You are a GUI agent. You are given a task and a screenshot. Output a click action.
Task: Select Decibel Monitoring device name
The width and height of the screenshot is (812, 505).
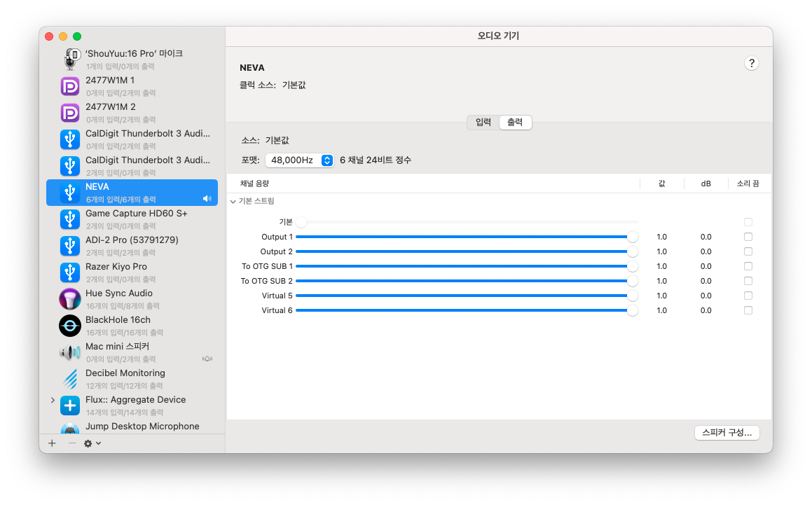(125, 373)
